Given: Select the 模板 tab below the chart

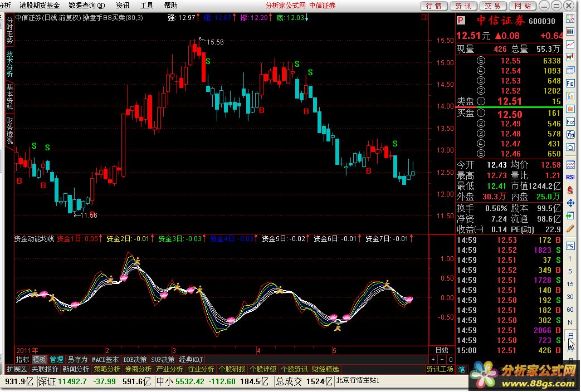Looking at the screenshot, I should [x=39, y=359].
